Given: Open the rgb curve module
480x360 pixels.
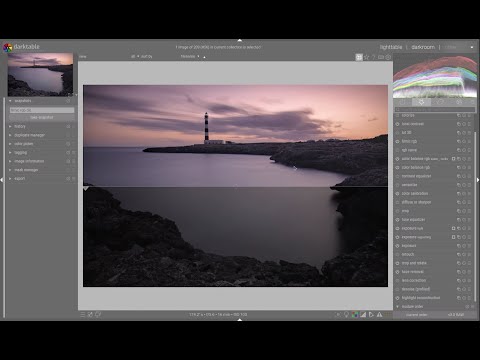Looking at the screenshot, I should pyautogui.click(x=409, y=150).
